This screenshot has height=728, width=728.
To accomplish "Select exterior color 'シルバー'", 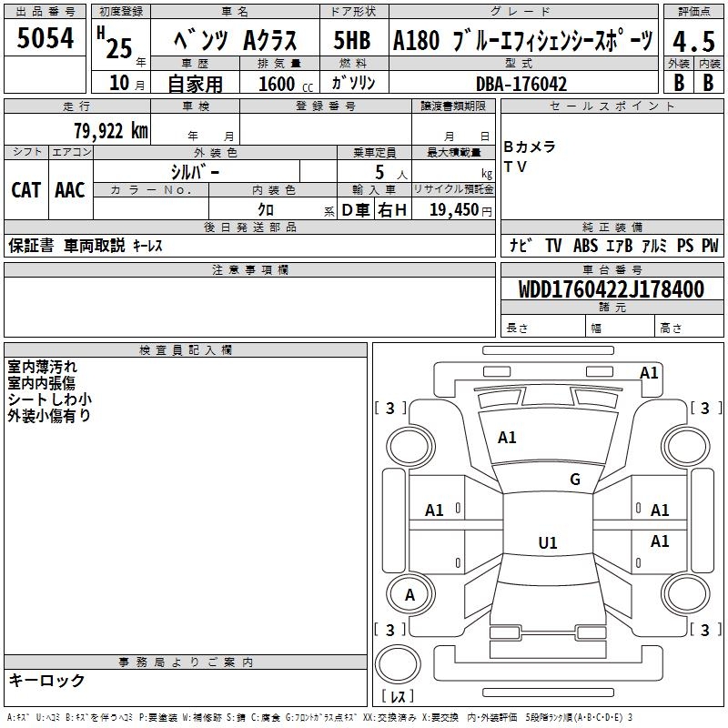I will 195,172.
